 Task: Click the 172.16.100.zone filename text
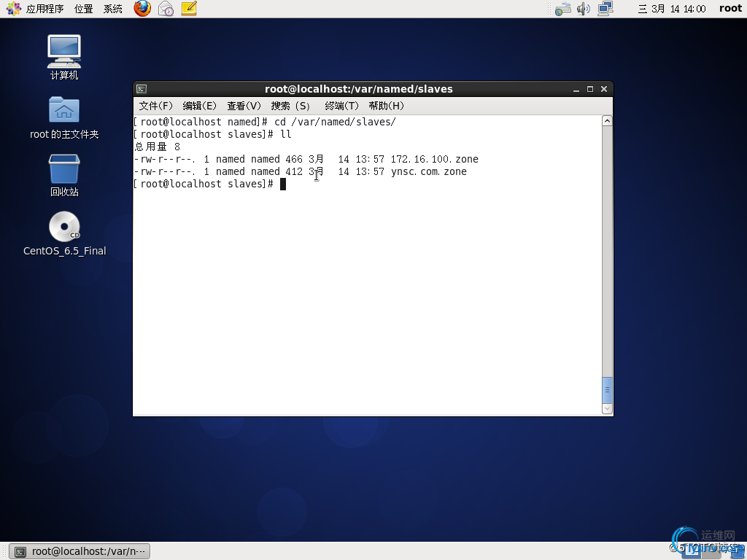(435, 159)
